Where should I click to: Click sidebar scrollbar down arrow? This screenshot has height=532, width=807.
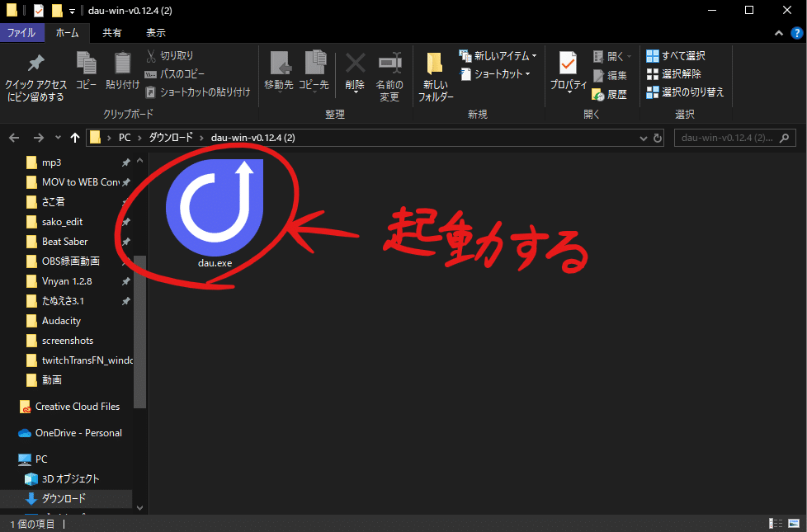point(139,508)
